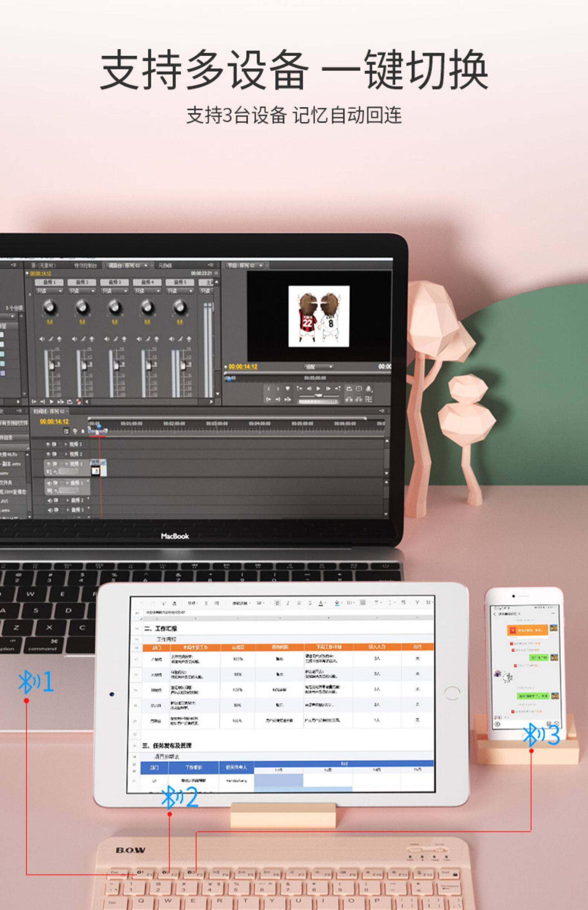Image resolution: width=588 pixels, height=910 pixels.
Task: Open the 只读 automation dropdown for 音频 2
Action: [82, 291]
